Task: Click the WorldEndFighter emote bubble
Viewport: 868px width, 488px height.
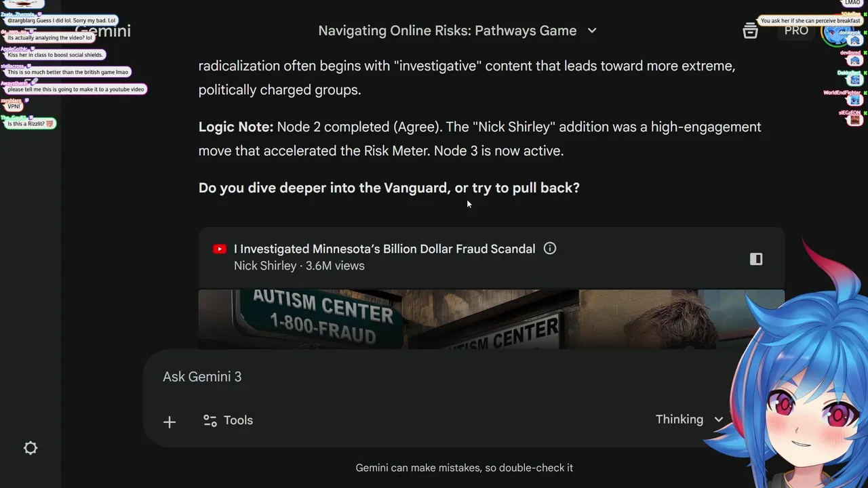Action: tap(854, 100)
